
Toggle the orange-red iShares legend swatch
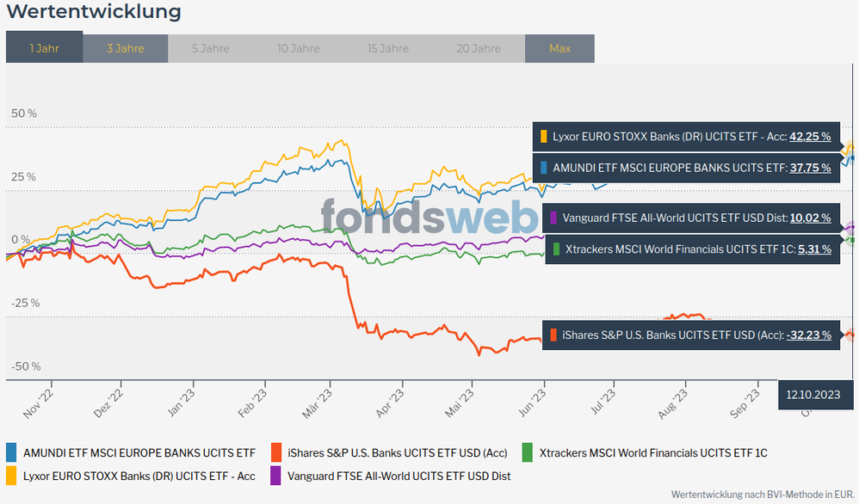pyautogui.click(x=276, y=452)
